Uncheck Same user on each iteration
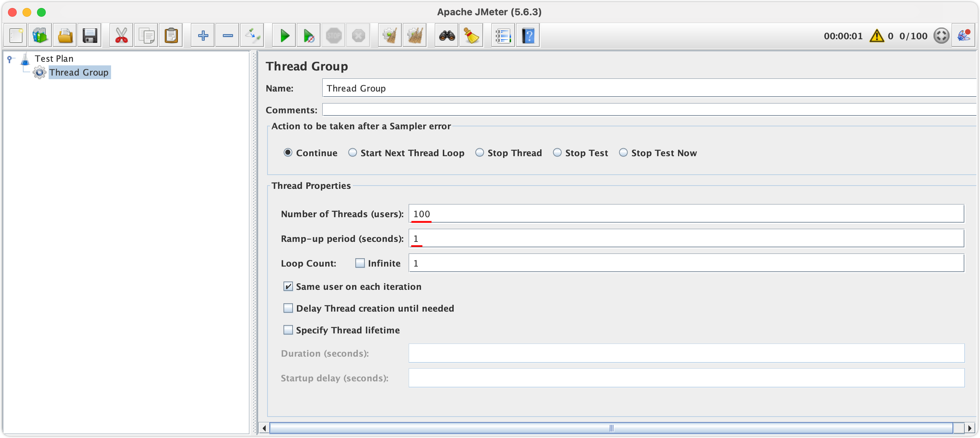The image size is (980, 438). [288, 287]
